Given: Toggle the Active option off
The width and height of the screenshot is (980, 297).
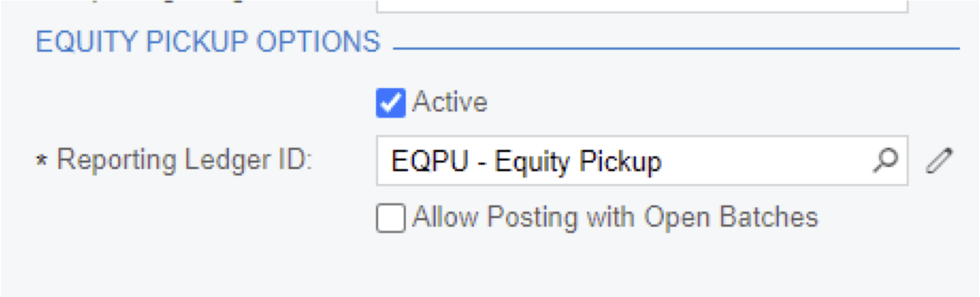Looking at the screenshot, I should click(390, 103).
